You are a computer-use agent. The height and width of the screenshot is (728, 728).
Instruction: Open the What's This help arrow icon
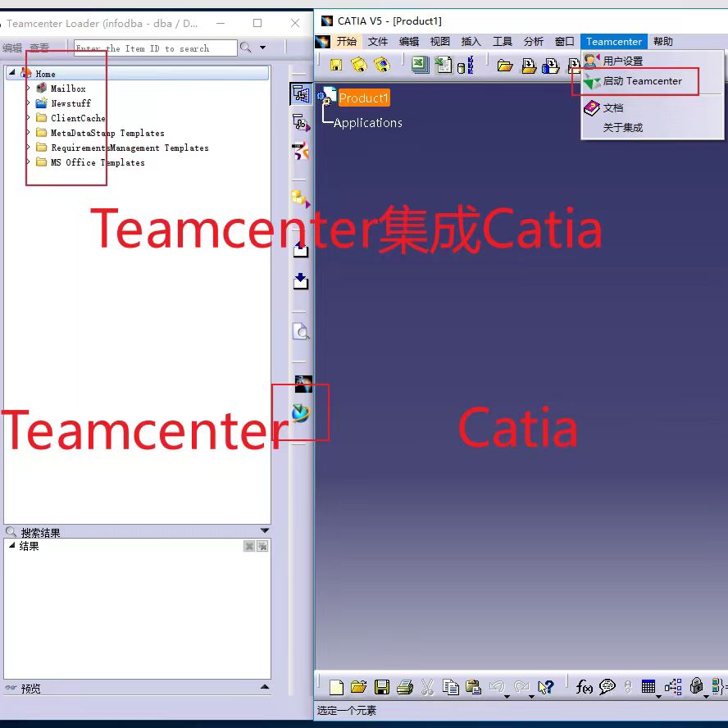544,687
